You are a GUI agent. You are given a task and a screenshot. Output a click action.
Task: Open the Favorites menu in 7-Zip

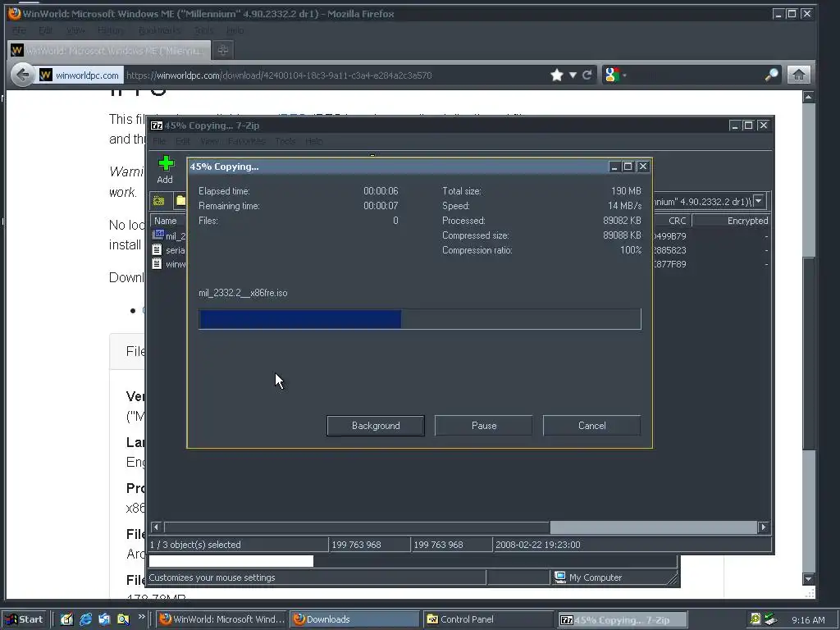pyautogui.click(x=246, y=141)
